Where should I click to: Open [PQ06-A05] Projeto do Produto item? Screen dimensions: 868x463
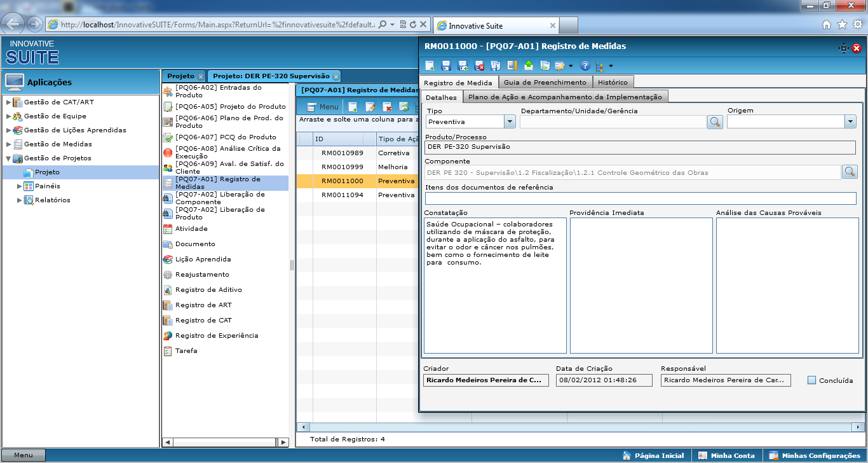(224, 106)
